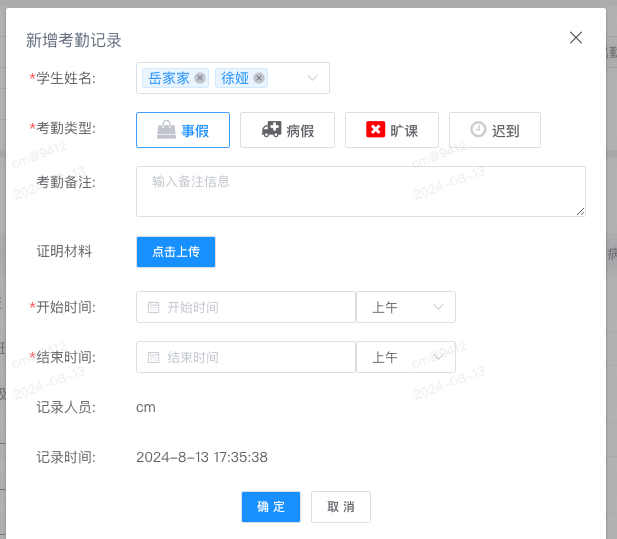Click the red X icon on 旷课
The width and height of the screenshot is (617, 539).
pos(375,129)
